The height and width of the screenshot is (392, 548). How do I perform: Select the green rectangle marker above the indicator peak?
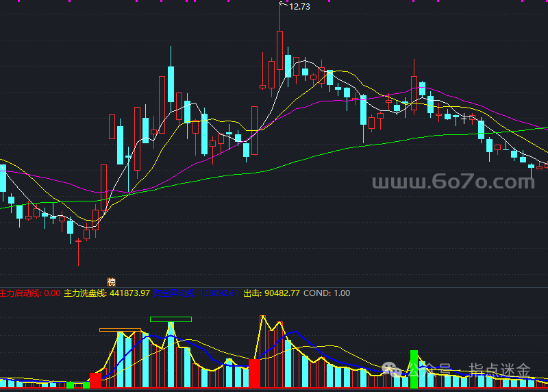[171, 319]
